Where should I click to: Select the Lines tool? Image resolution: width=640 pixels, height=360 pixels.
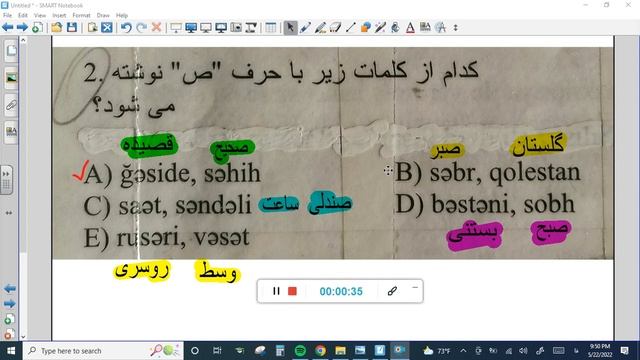[350, 27]
